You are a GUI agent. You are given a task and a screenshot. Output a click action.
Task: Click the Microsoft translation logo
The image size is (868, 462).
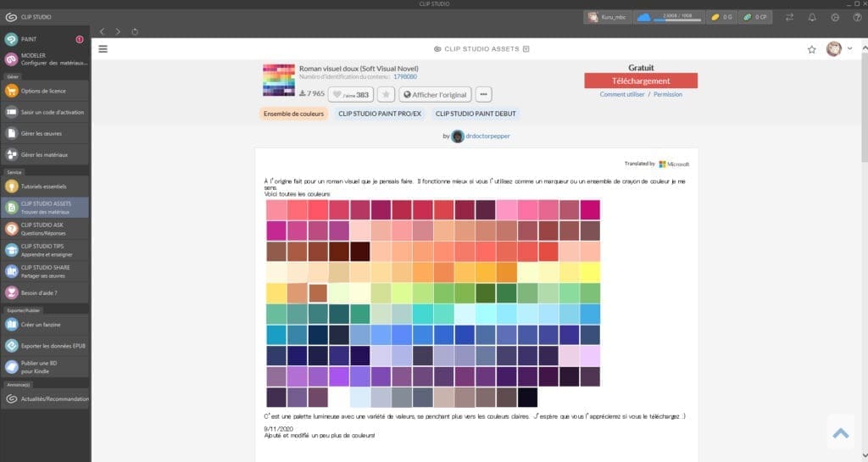pyautogui.click(x=674, y=164)
